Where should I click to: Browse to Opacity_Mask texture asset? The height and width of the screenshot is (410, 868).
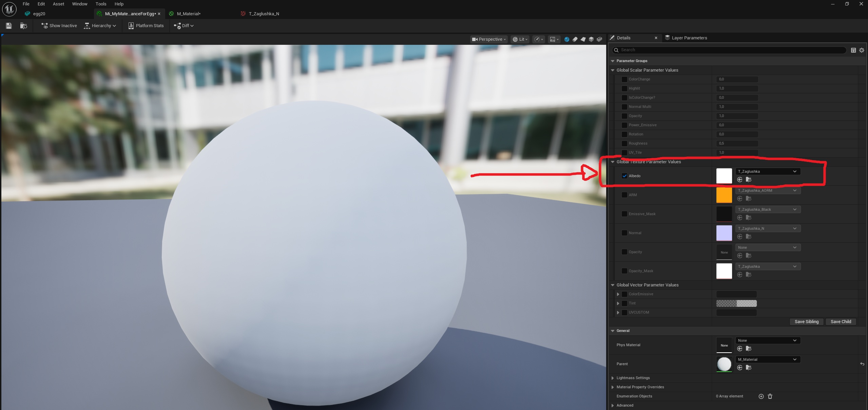[749, 275]
